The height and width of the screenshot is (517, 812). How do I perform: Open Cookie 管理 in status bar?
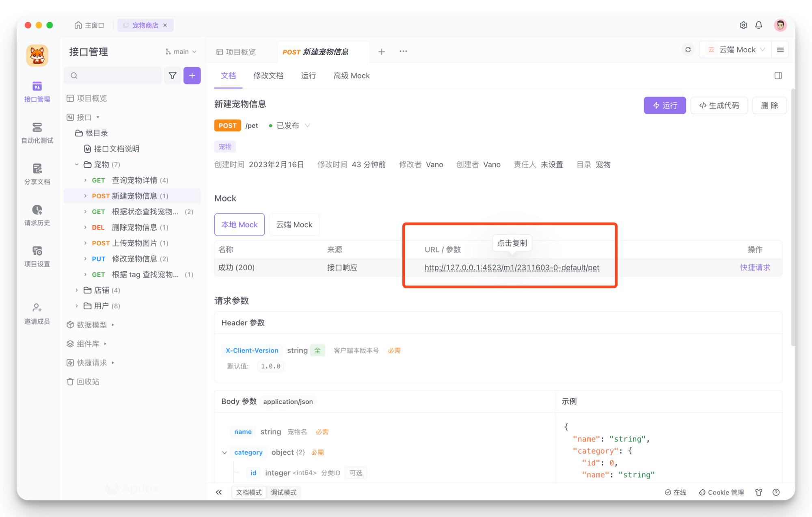pos(721,492)
